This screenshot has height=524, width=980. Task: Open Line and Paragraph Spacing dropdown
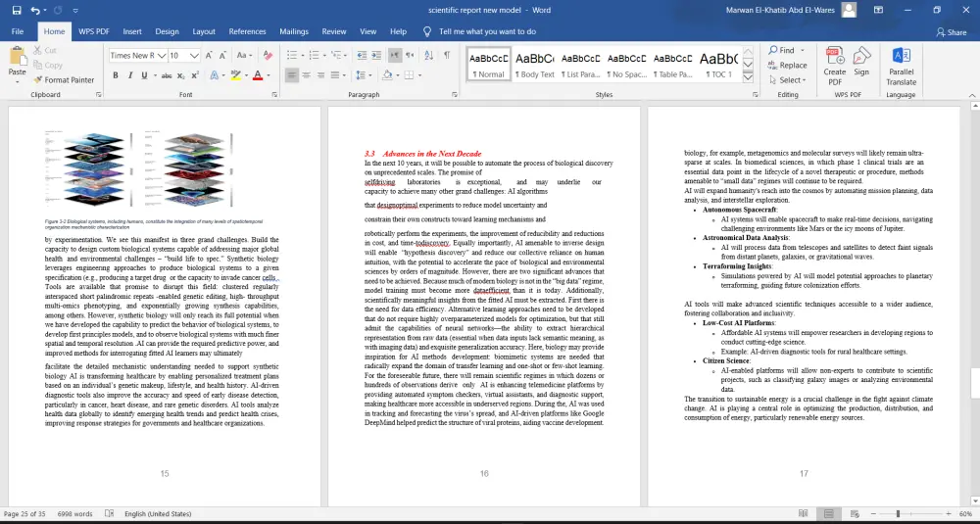click(364, 75)
